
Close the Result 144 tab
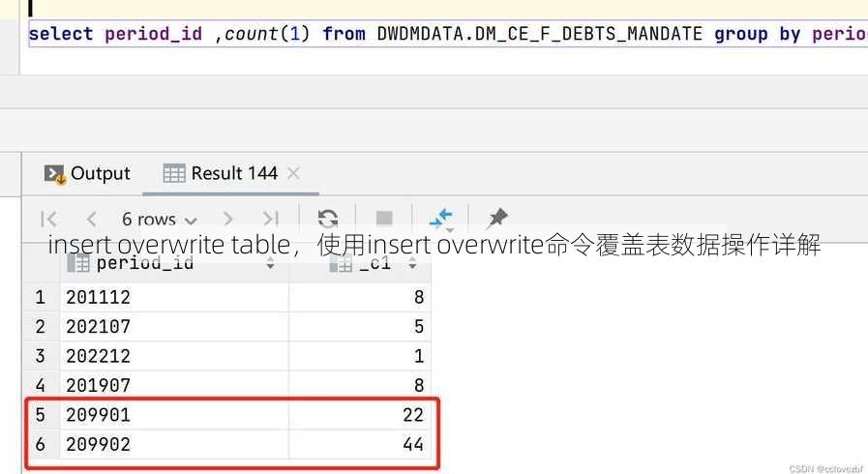(293, 174)
